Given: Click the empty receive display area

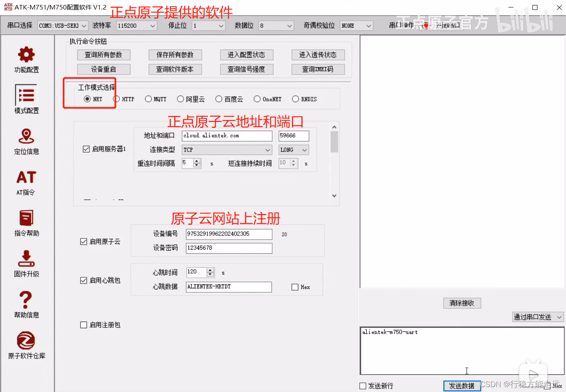Looking at the screenshot, I should click(462, 161).
